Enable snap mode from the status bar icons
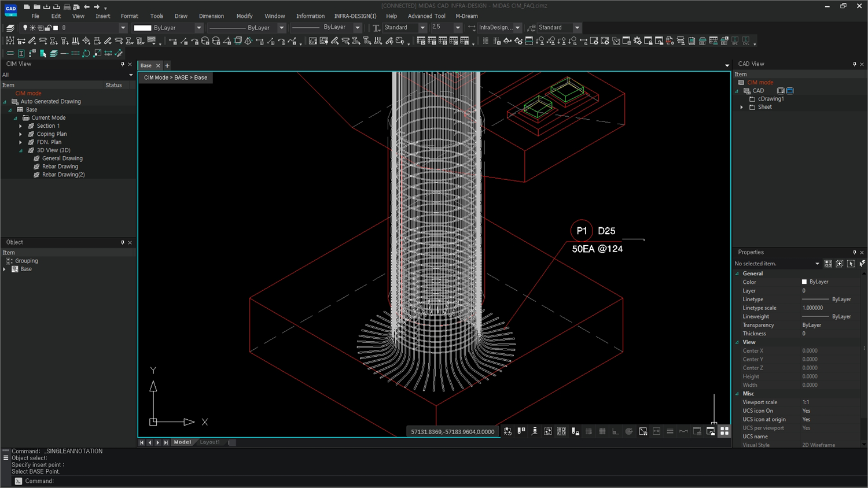The width and height of the screenshot is (868, 488). [589, 431]
